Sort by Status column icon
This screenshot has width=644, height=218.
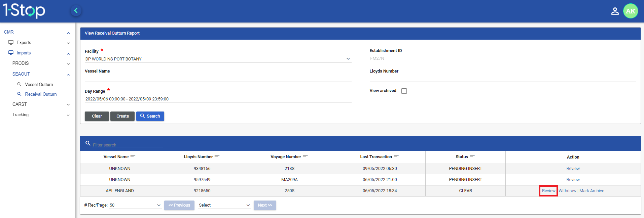pyautogui.click(x=472, y=157)
